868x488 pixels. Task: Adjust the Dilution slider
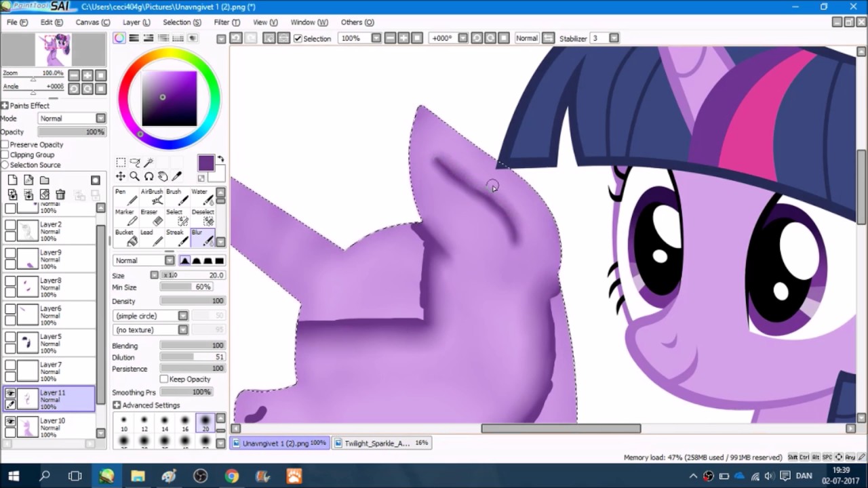click(x=193, y=357)
